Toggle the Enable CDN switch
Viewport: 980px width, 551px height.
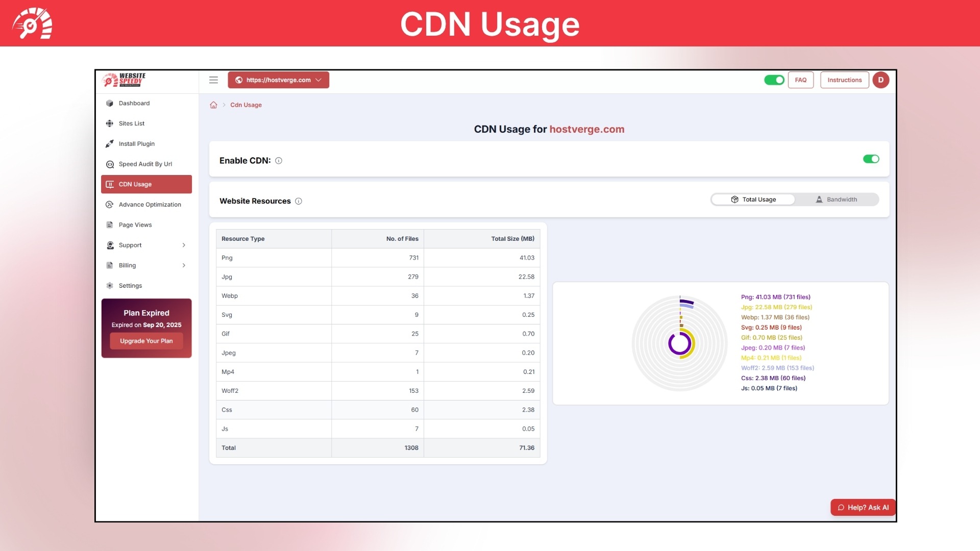(x=871, y=159)
